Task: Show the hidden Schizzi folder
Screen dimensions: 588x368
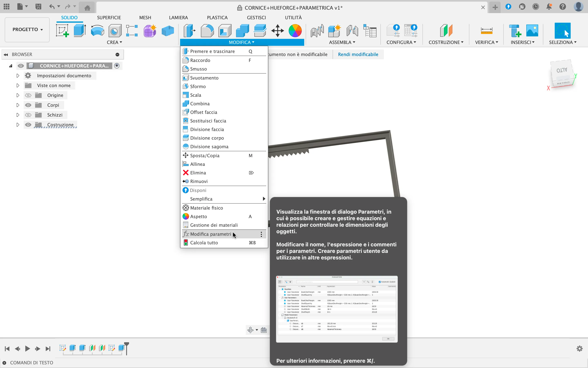Action: (x=28, y=115)
